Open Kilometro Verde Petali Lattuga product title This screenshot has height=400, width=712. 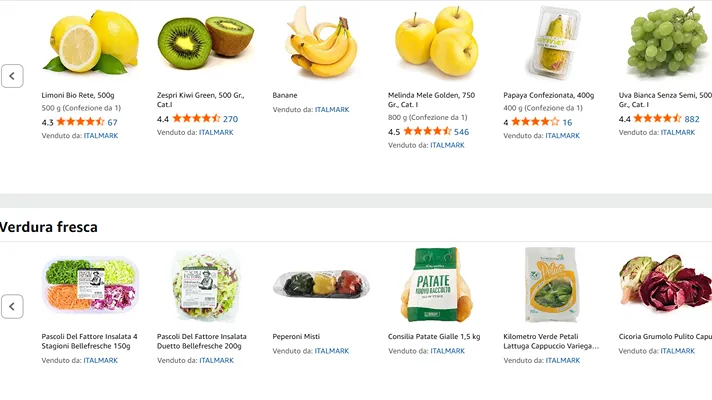pyautogui.click(x=551, y=341)
